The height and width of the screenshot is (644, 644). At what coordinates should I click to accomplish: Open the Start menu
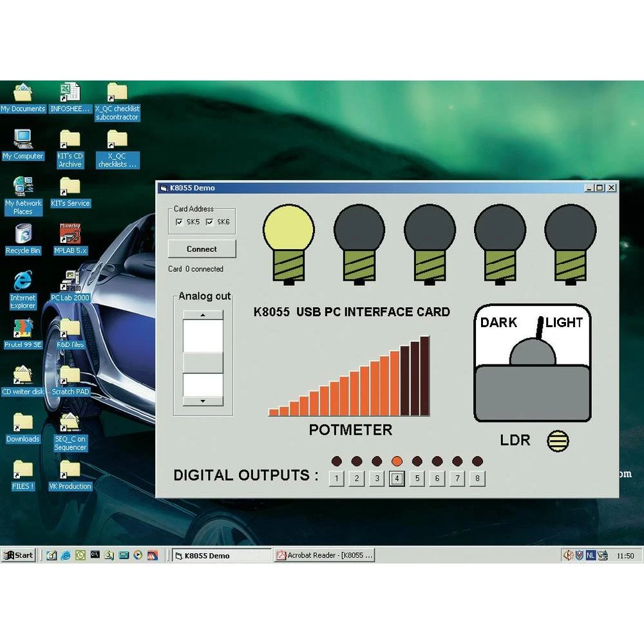[18, 554]
